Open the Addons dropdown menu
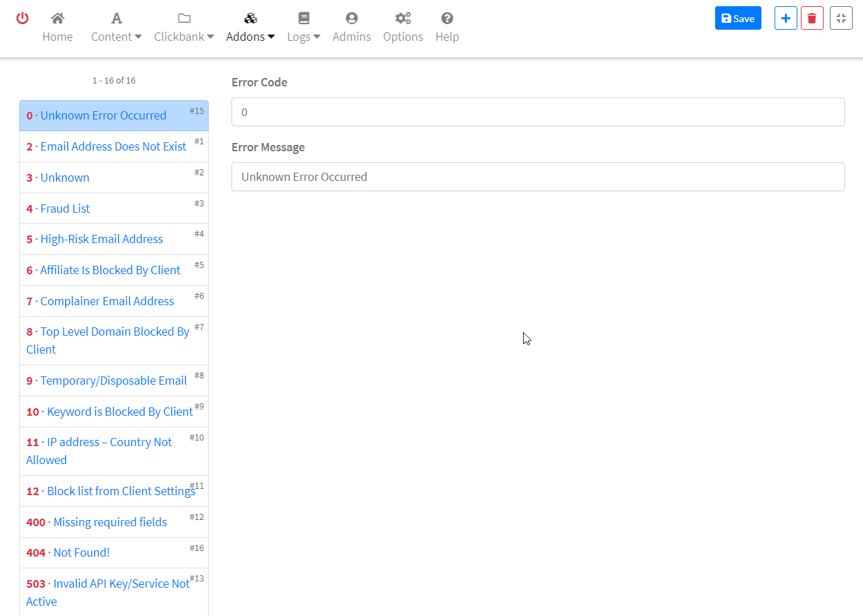 coord(250,28)
